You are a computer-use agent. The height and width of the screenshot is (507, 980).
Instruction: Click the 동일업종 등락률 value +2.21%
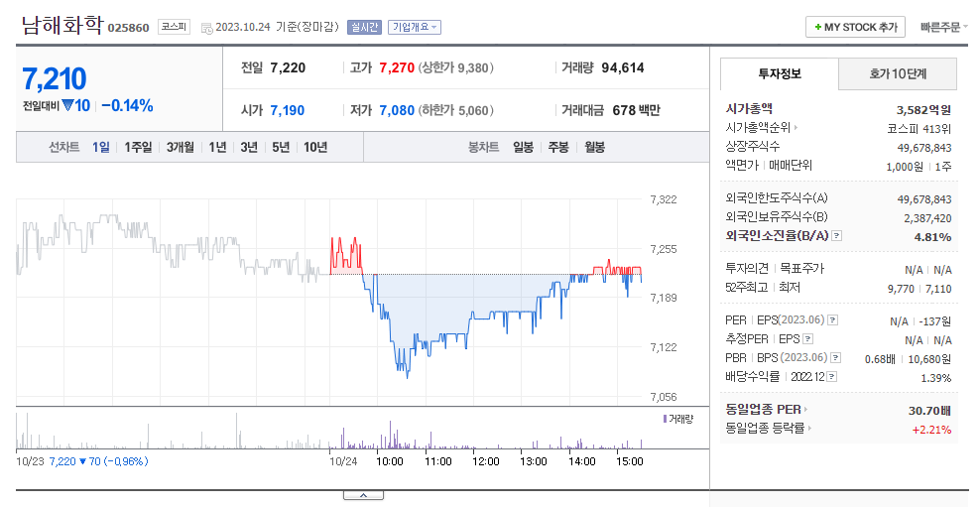pos(931,430)
